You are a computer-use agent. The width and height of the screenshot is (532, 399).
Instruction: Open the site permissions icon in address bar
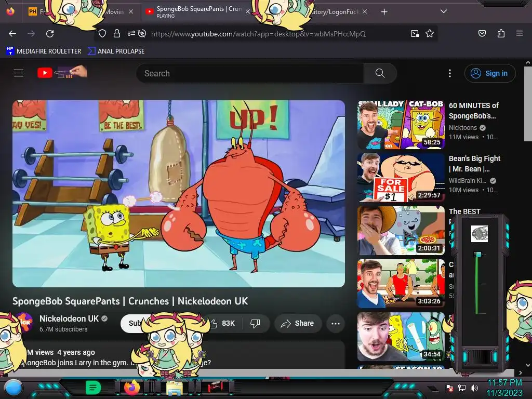tap(131, 33)
